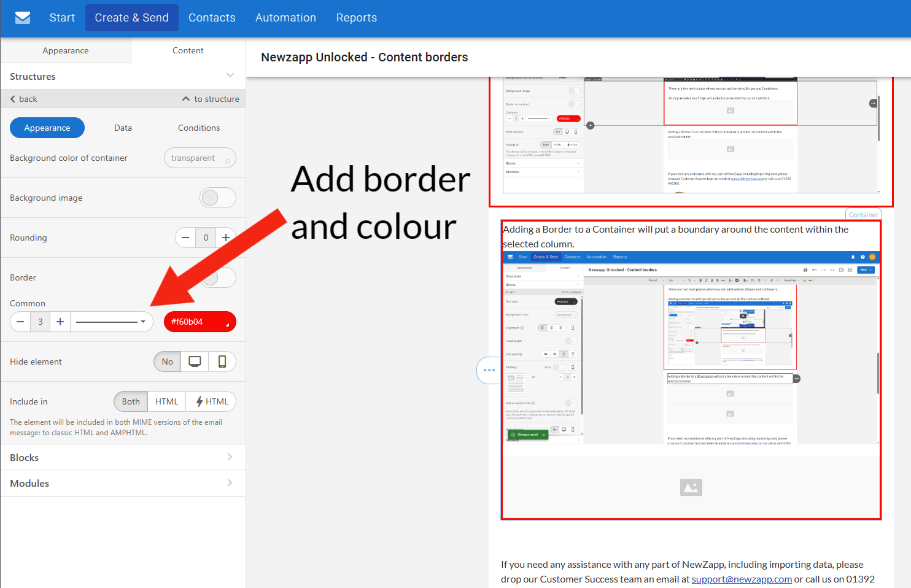Select Both in Include in options
Screen dimensions: 911x588
pyautogui.click(x=131, y=401)
